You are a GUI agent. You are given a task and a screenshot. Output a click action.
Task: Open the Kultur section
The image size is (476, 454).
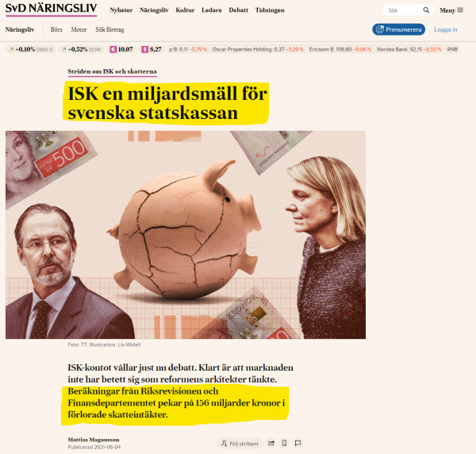point(185,10)
